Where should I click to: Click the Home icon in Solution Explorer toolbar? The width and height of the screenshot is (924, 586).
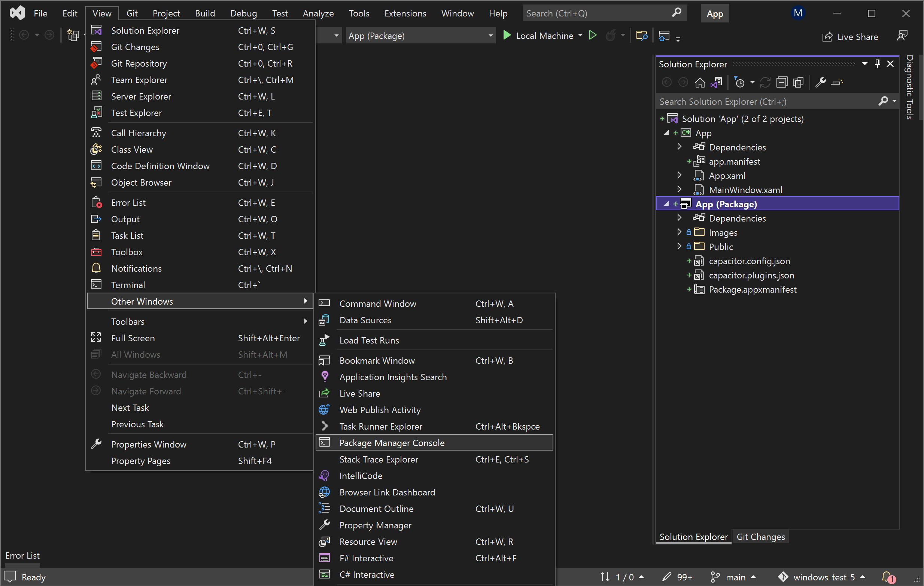tap(700, 82)
